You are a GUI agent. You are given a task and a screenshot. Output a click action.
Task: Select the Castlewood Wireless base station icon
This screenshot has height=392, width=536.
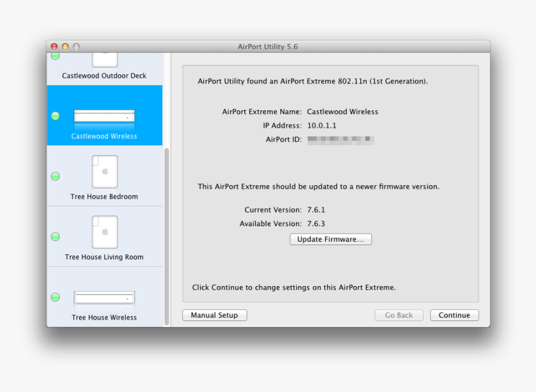click(104, 116)
